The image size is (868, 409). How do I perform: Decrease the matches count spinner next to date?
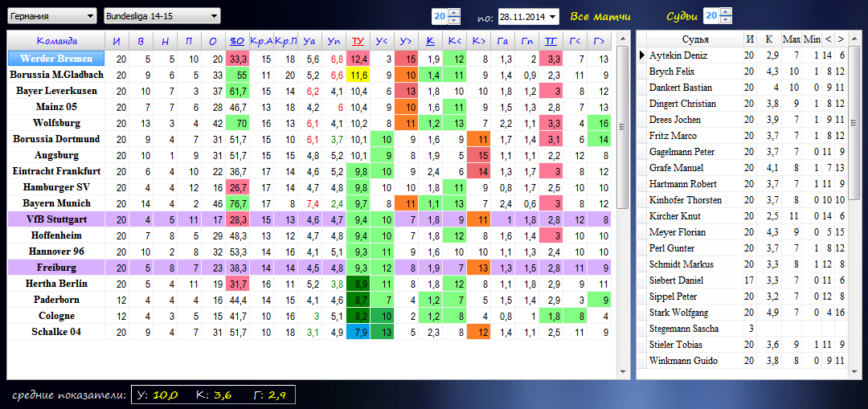pyautogui.click(x=454, y=20)
